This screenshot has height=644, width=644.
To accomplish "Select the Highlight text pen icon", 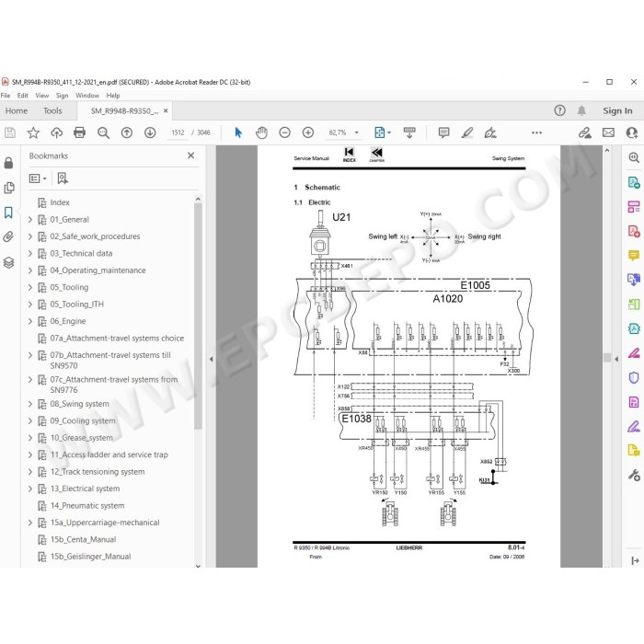I will [x=467, y=132].
